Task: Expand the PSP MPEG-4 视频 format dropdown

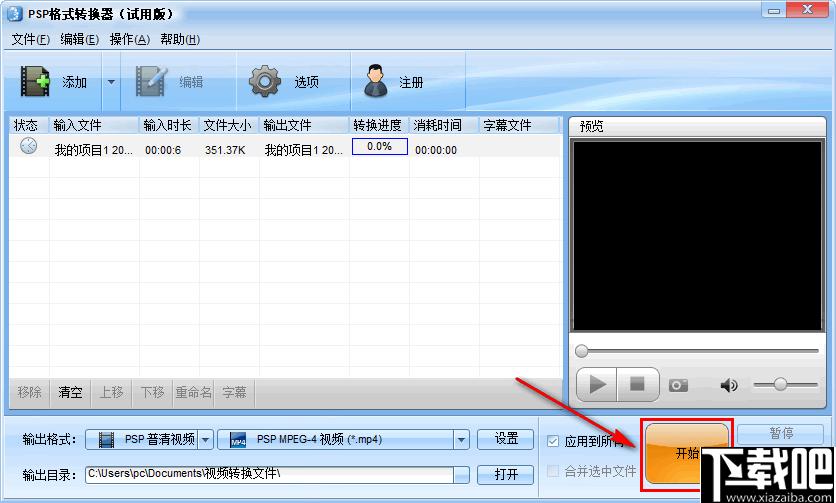Action: (461, 440)
